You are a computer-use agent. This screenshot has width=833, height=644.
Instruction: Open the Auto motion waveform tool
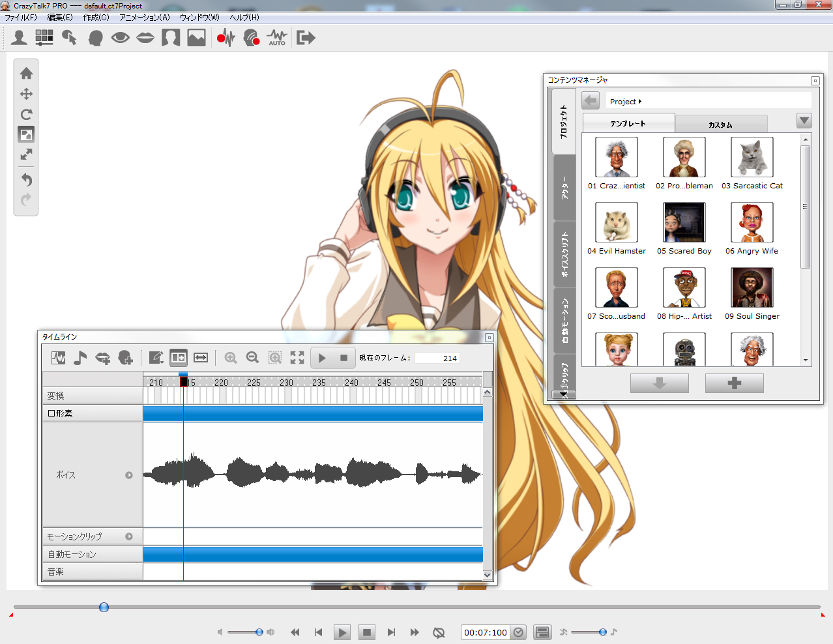click(x=277, y=38)
